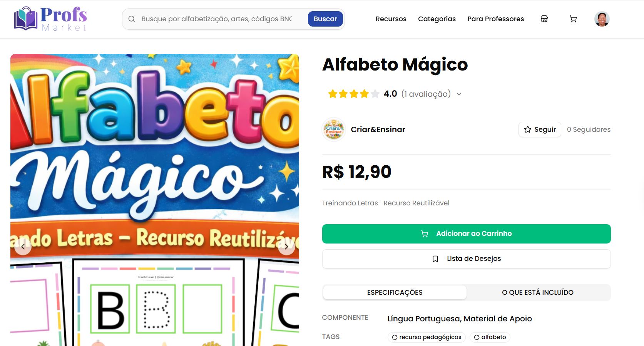Click the Profs Market logo
The width and height of the screenshot is (644, 346).
tap(50, 18)
